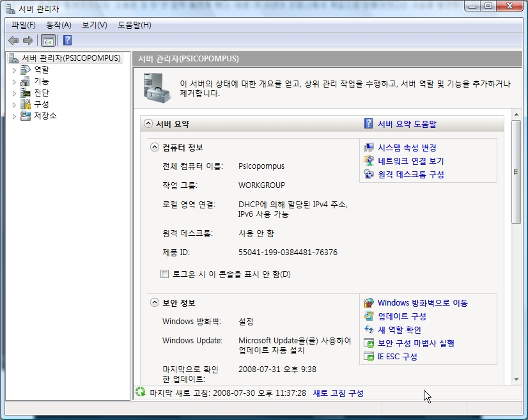528x420 pixels.
Task: Collapse the 보안 정보 section
Action: click(154, 302)
